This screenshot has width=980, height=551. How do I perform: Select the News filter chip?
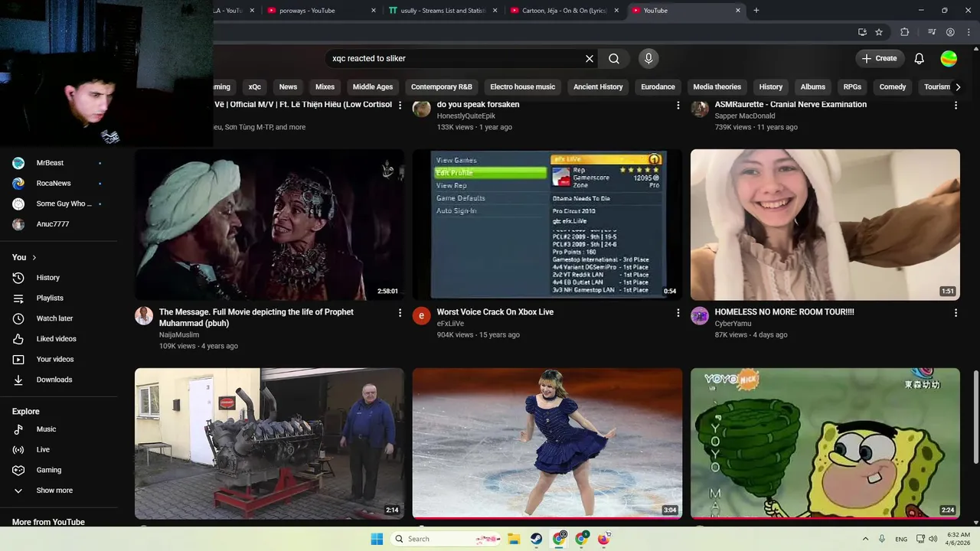[x=288, y=86]
